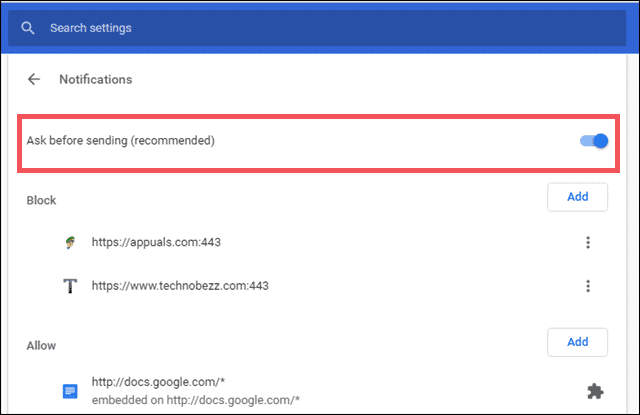Click Add button in the Block section
640x415 pixels.
577,197
